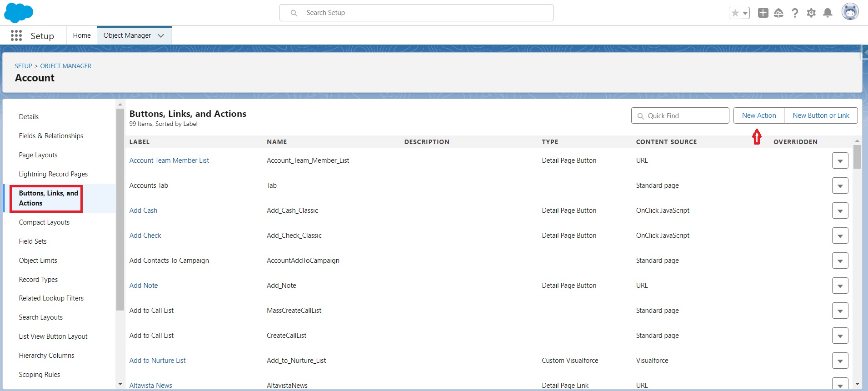Open Compact Layouts section
Screen dimensions: 868x391
click(44, 222)
